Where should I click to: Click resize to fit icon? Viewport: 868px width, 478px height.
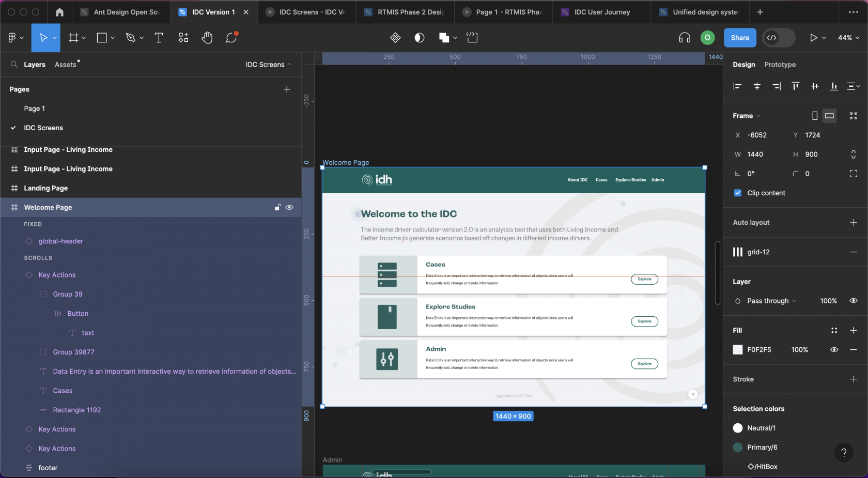coord(854,116)
